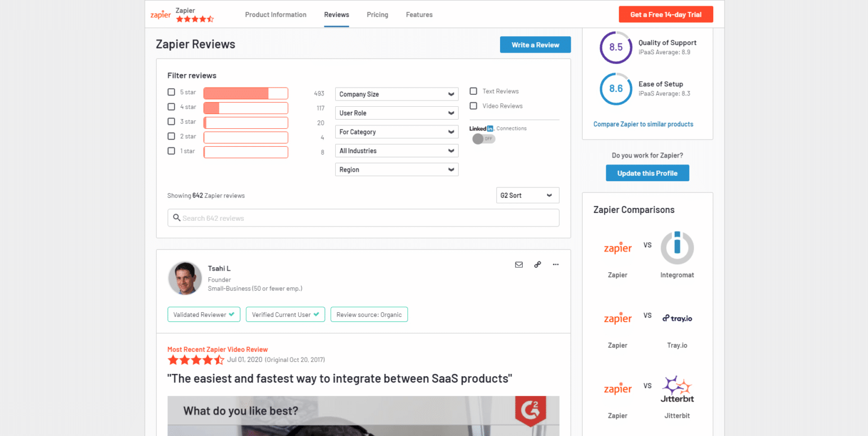
Task: Enable the Text Reviews filter
Action: (x=473, y=91)
